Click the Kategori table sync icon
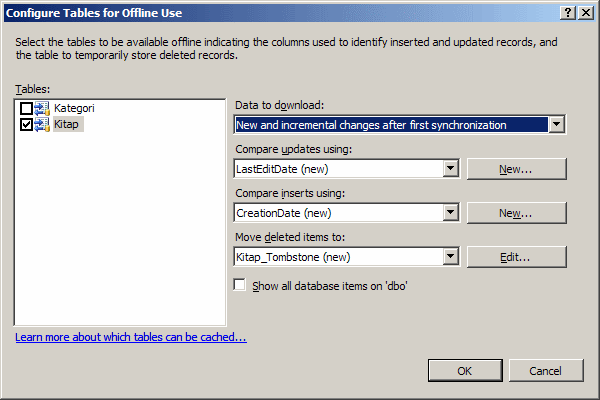This screenshot has height=400, width=600. (x=42, y=108)
